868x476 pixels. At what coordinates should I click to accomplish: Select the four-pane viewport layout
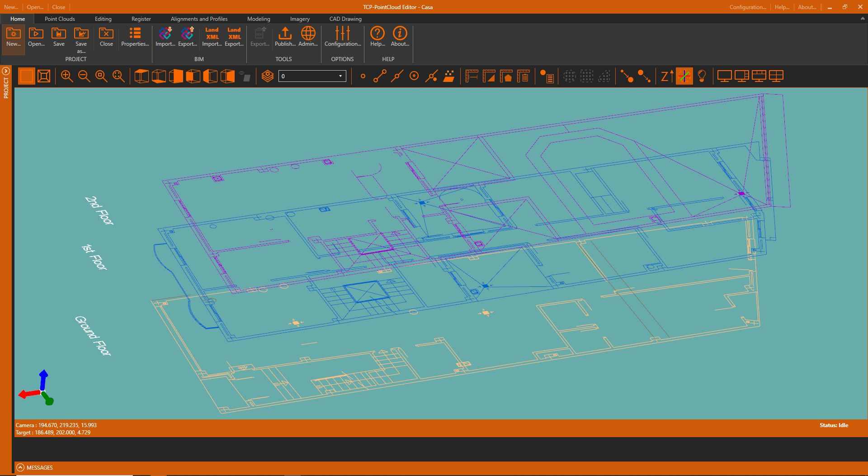776,76
